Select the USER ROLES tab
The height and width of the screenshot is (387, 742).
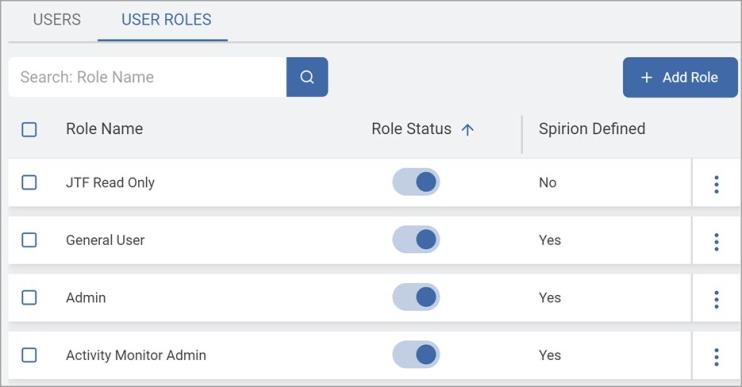pos(166,20)
